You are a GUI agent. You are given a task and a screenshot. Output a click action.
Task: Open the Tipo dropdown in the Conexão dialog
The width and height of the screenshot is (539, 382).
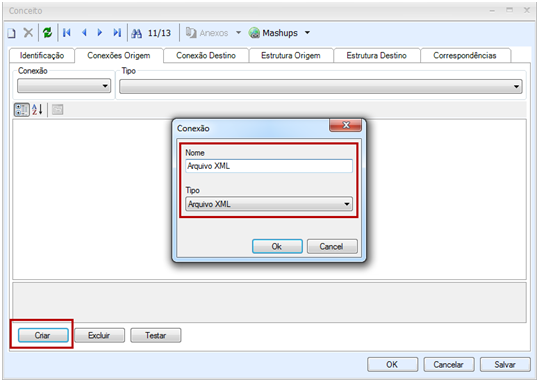tap(269, 204)
